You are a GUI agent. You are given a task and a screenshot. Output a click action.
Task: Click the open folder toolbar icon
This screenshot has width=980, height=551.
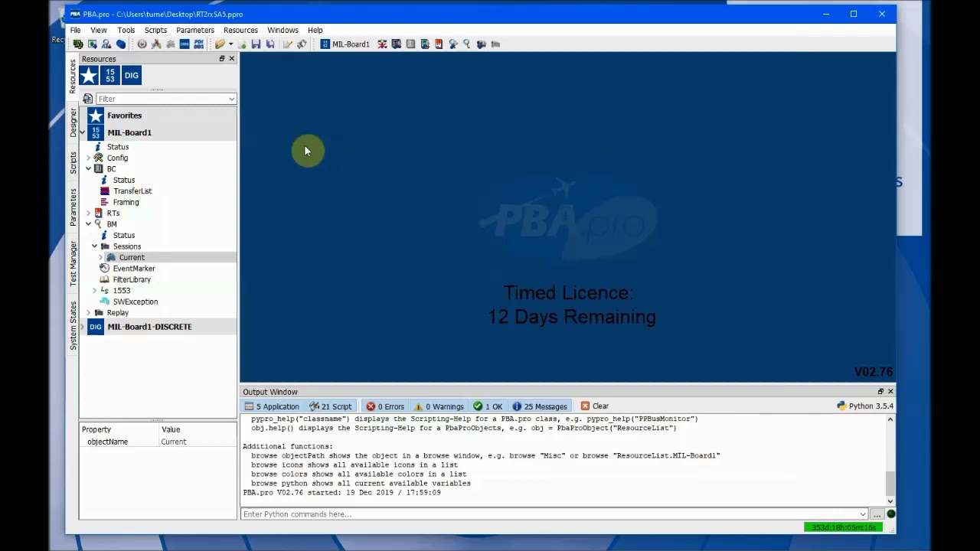[220, 44]
